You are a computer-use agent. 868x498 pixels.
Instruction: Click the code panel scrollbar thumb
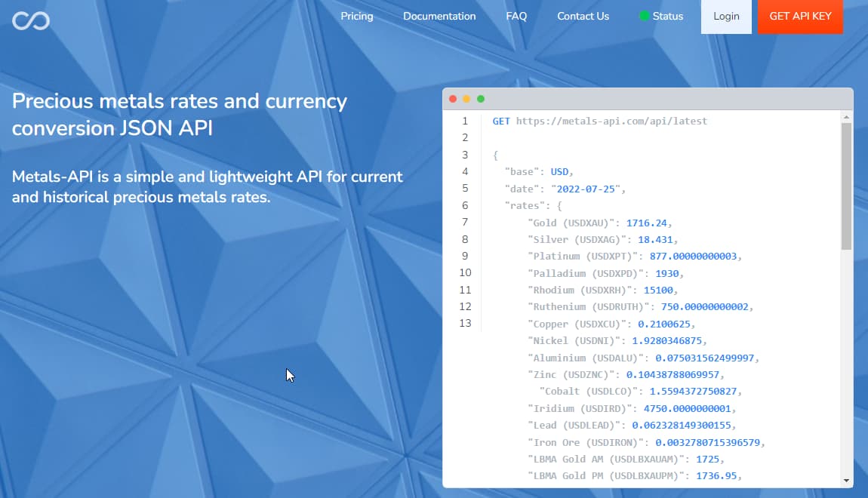[846, 186]
